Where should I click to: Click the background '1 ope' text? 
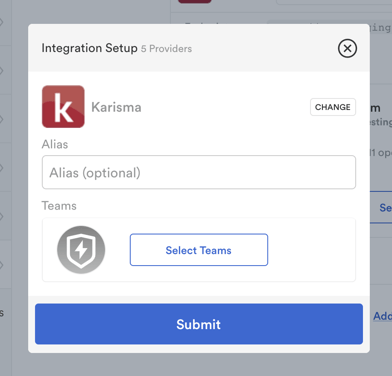coord(382,153)
